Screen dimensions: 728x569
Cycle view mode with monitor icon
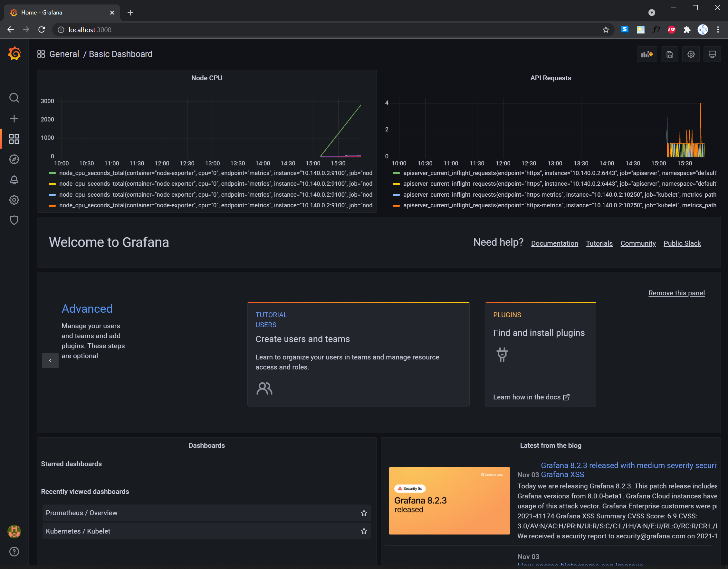712,54
